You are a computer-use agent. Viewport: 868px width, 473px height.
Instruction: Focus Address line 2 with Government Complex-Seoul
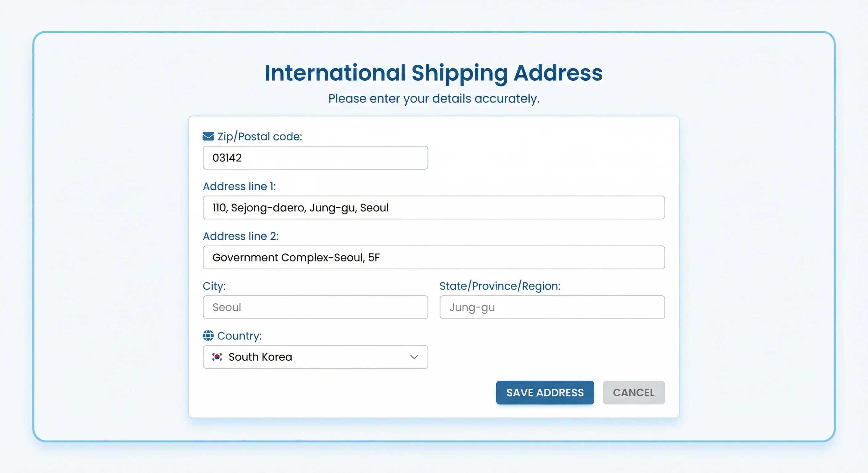point(433,257)
